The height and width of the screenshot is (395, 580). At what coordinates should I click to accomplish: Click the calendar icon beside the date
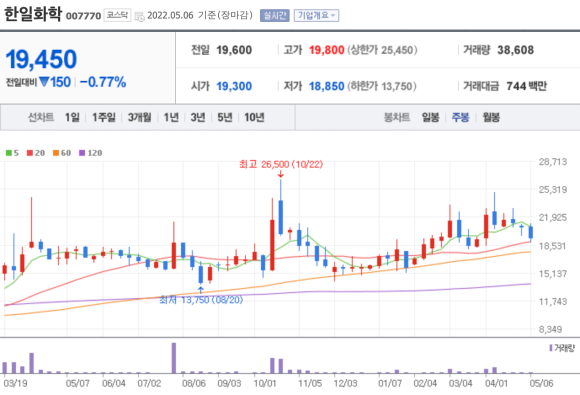coord(139,16)
